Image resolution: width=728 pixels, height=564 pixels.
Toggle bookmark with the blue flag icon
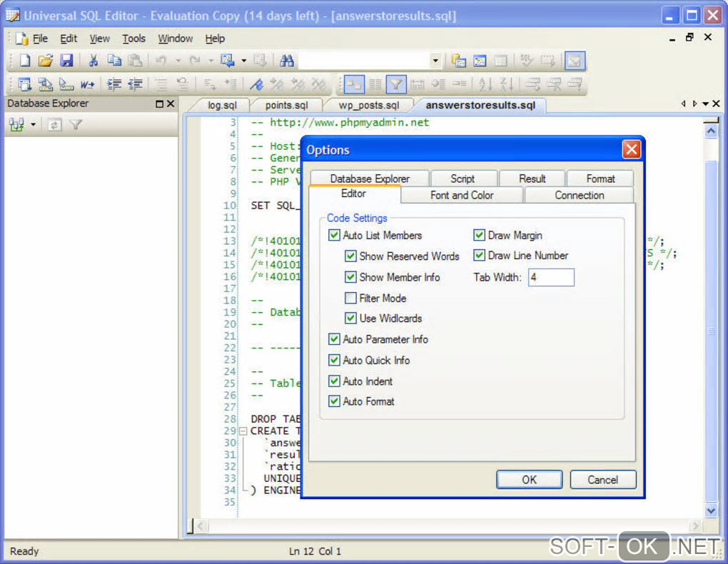coord(256,84)
